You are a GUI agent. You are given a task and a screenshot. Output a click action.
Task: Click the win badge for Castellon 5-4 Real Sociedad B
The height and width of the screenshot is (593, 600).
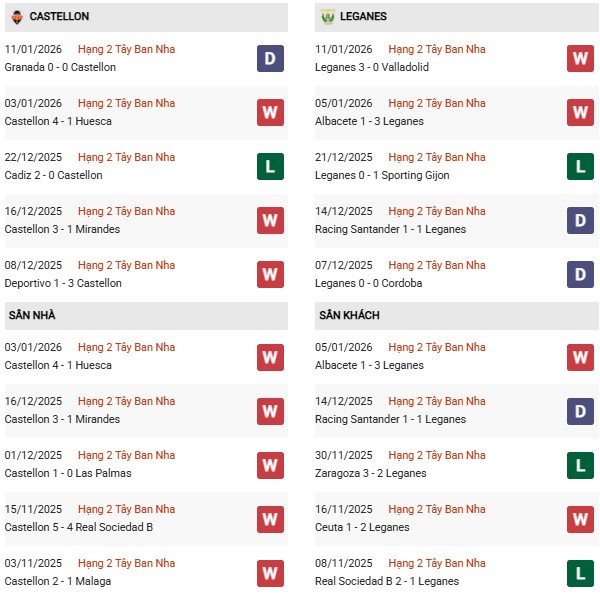[x=270, y=518]
